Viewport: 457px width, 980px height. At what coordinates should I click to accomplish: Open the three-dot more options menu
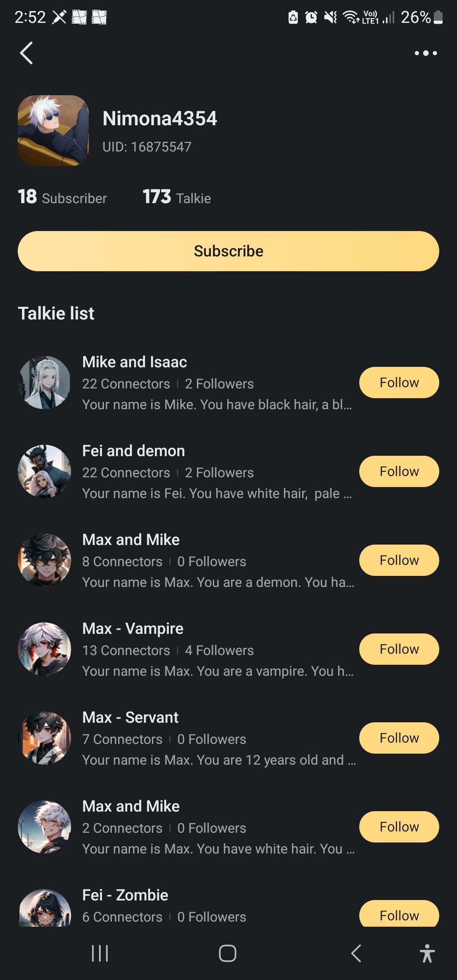pos(425,53)
